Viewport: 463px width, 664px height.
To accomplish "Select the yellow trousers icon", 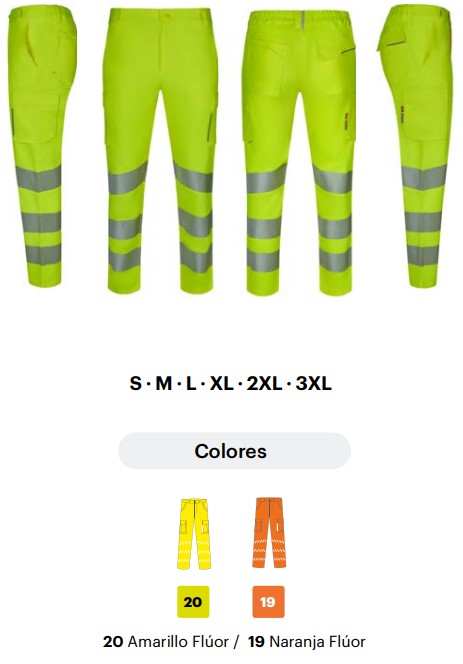I will pos(194,534).
